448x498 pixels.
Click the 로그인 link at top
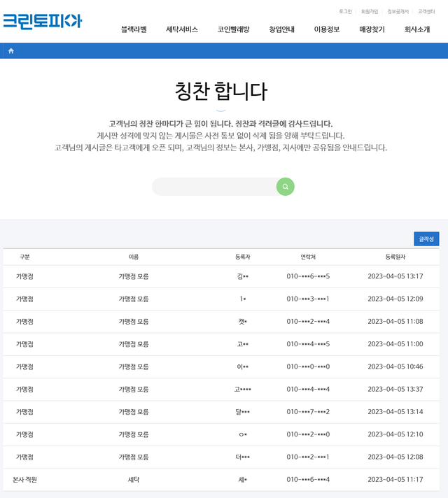pos(345,11)
